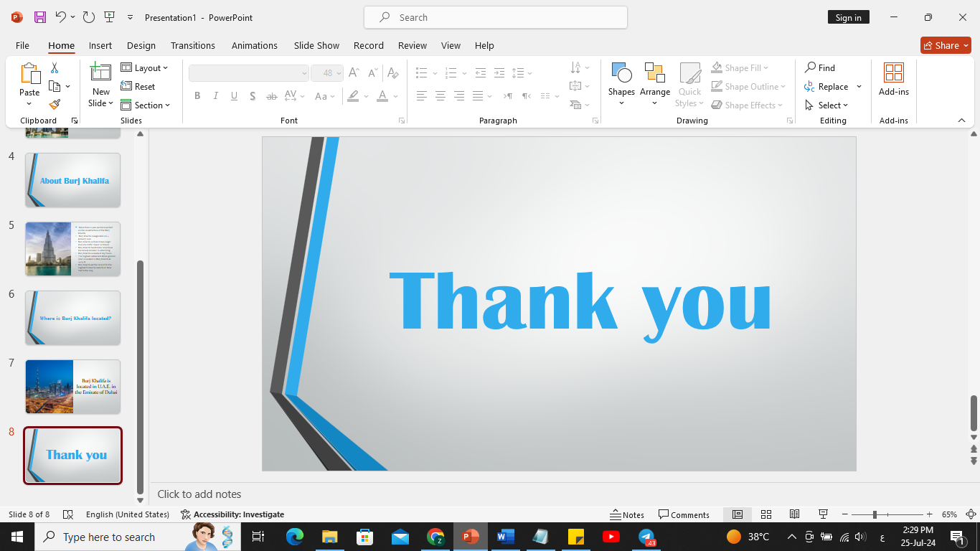
Task: Click the Redo icon in quick access
Action: click(x=88, y=17)
